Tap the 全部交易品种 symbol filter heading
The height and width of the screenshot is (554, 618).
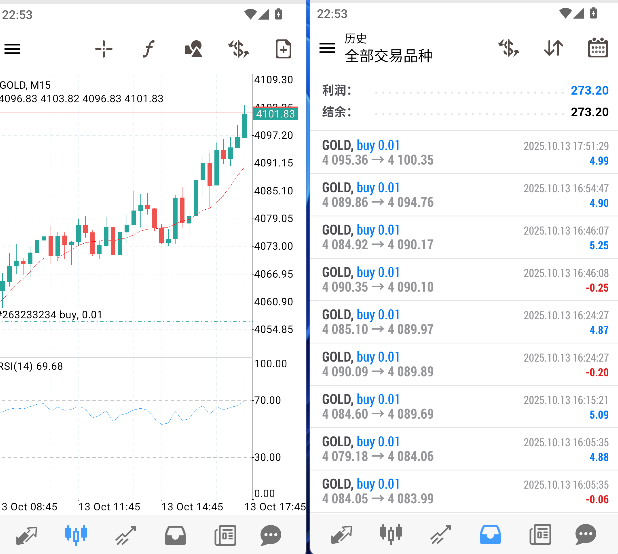(x=388, y=56)
